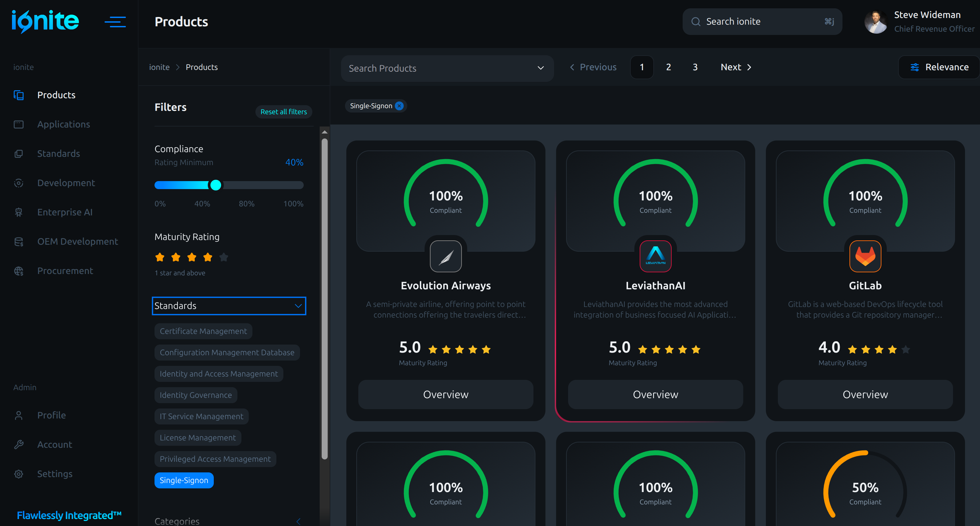Click the Relevance sort sliders icon
This screenshot has height=526, width=980.
(x=914, y=67)
